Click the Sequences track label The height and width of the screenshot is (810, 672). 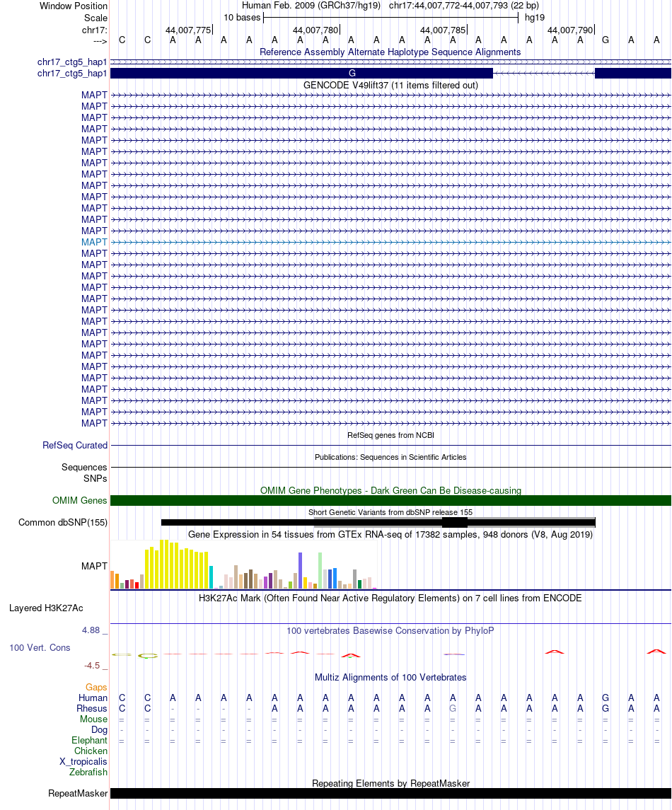click(x=84, y=468)
